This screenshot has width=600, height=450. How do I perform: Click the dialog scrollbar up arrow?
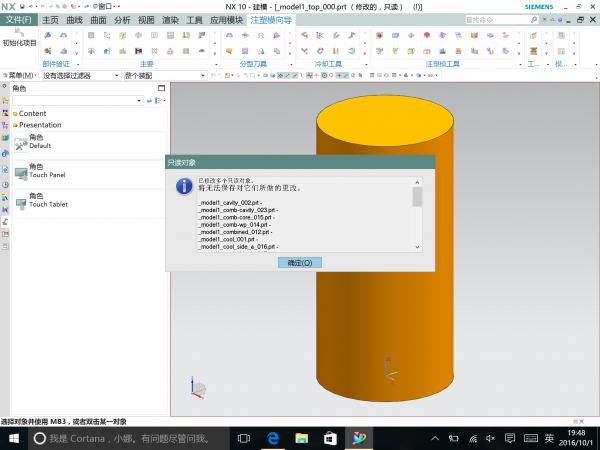tap(417, 182)
